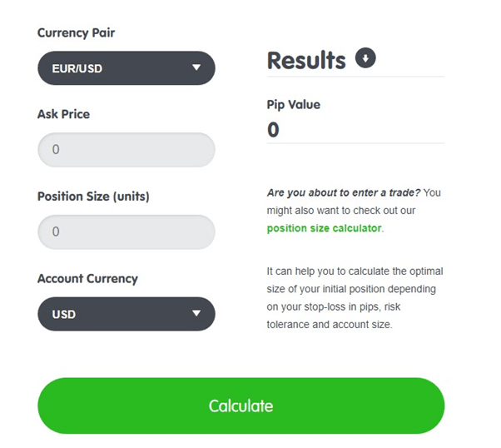Click the Ask Price label
Screen dimensions: 501x448
tap(63, 114)
